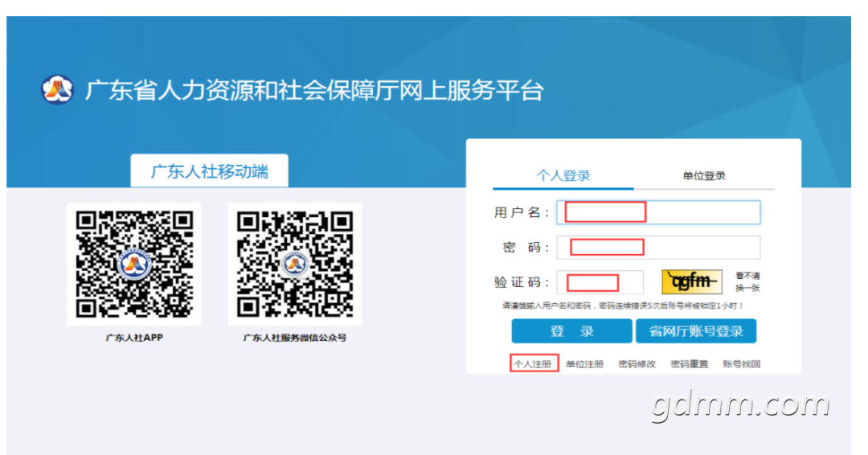The height and width of the screenshot is (455, 868).
Task: Switch to 单位登录 tab
Action: [703, 175]
